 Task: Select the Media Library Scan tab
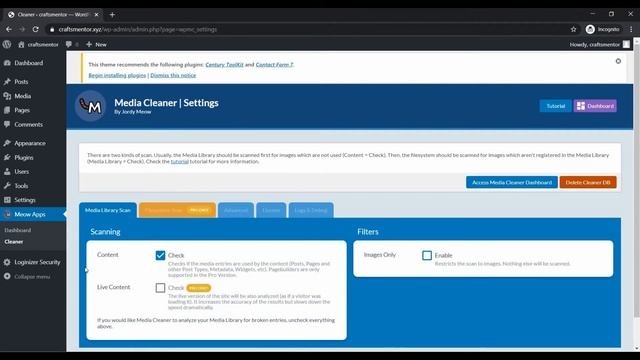point(108,210)
